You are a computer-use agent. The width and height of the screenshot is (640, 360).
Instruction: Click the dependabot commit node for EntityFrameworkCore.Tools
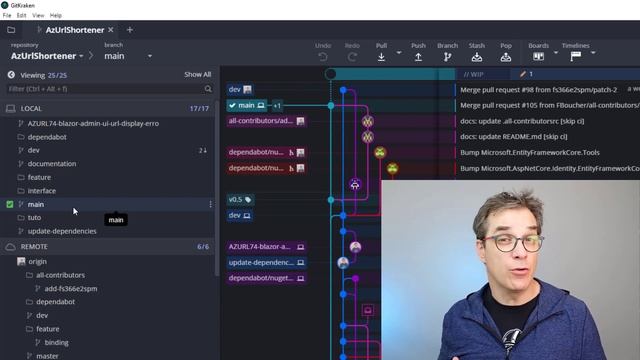pos(380,153)
